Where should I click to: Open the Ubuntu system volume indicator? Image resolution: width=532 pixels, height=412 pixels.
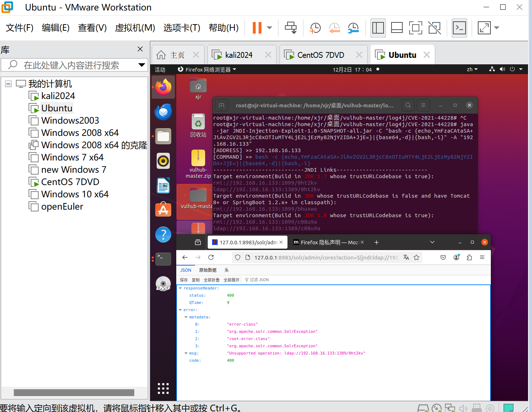pos(502,69)
